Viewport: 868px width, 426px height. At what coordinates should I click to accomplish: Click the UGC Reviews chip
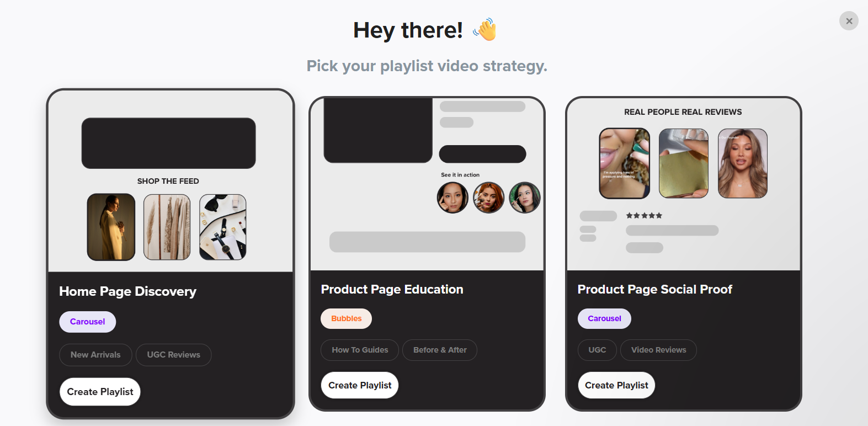click(x=173, y=355)
